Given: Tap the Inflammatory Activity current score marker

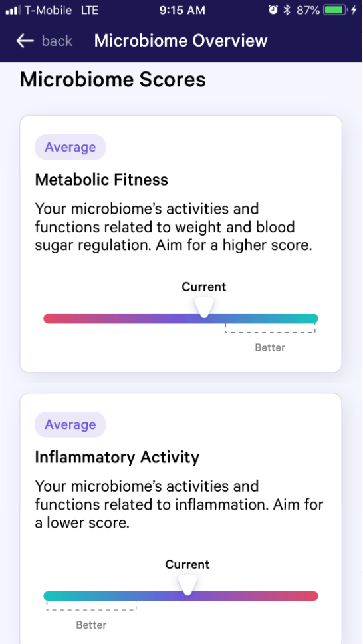Looking at the screenshot, I should tap(187, 585).
